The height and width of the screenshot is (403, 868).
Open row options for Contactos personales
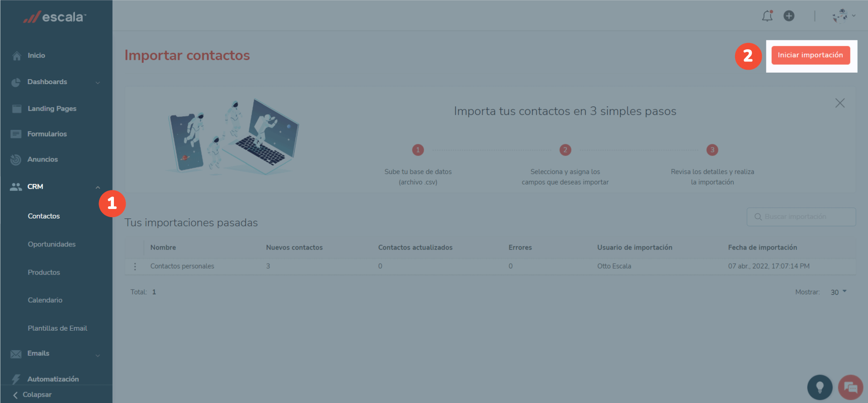coord(135,266)
